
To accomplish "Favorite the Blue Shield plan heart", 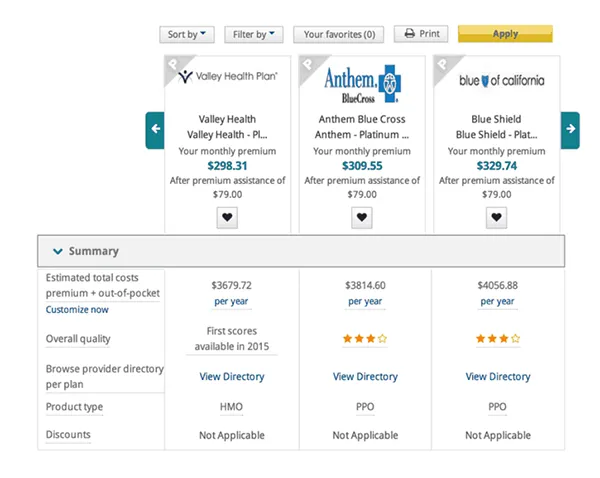I will (495, 217).
